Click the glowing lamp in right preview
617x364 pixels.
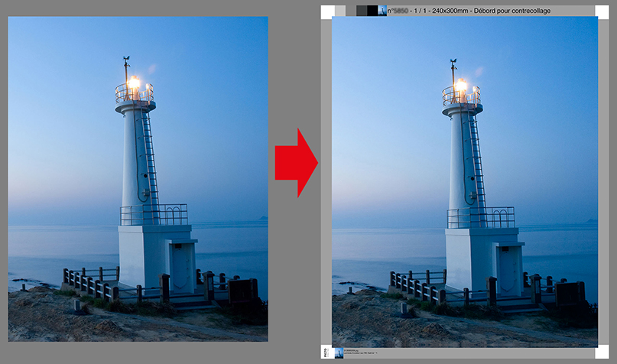click(460, 86)
